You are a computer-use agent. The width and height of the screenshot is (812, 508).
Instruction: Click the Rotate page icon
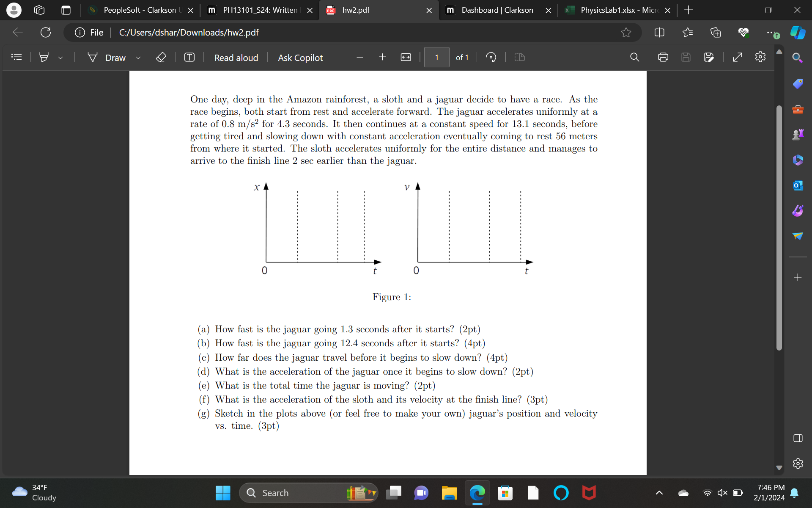tap(491, 57)
